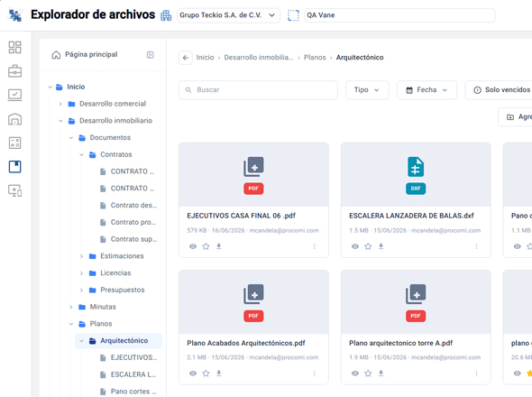Click the Agregar folder button

(x=516, y=116)
